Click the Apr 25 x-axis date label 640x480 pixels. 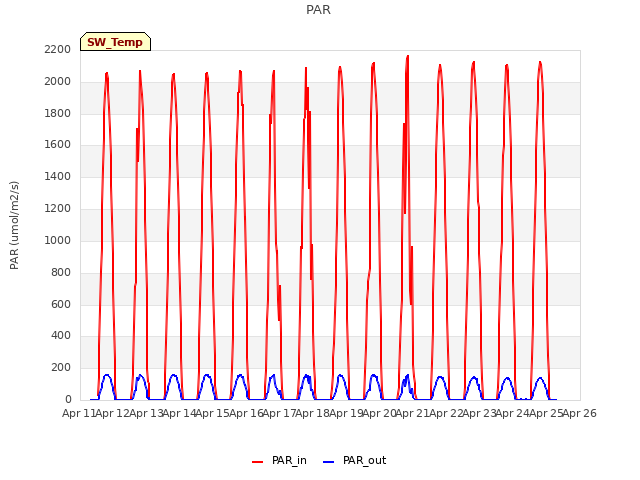point(546,413)
